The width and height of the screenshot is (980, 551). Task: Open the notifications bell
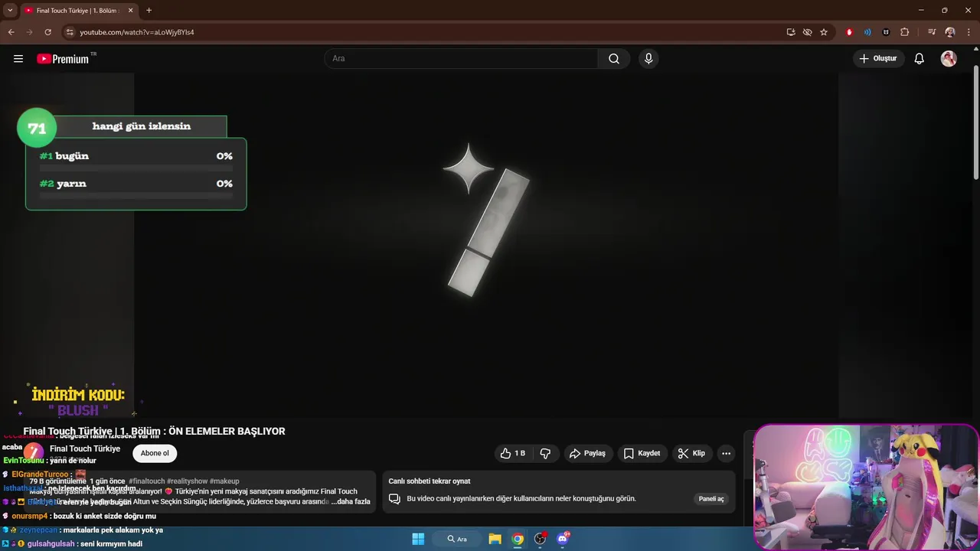coord(920,59)
